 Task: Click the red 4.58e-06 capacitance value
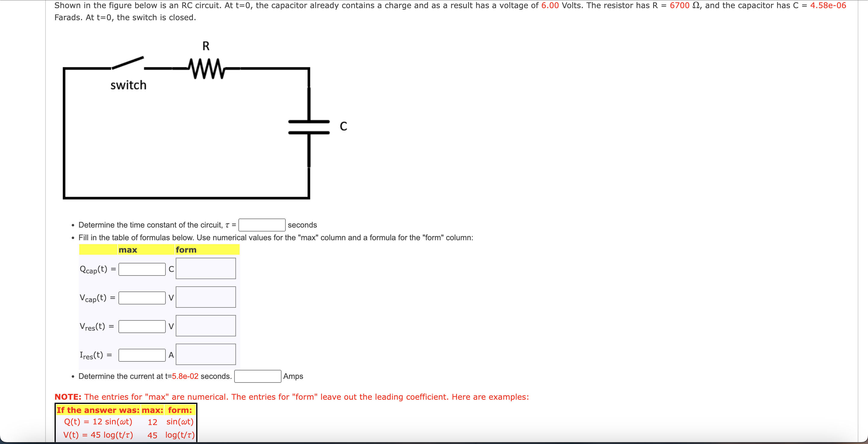828,5
